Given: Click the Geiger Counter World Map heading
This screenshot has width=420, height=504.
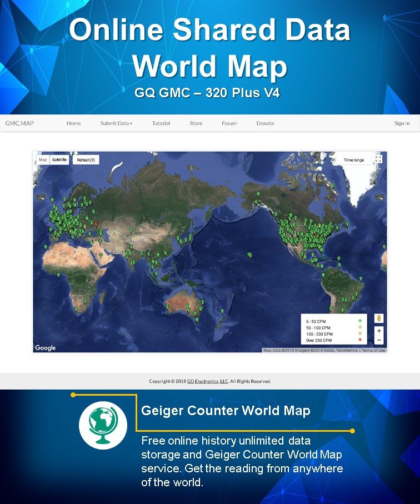Looking at the screenshot, I should [226, 411].
